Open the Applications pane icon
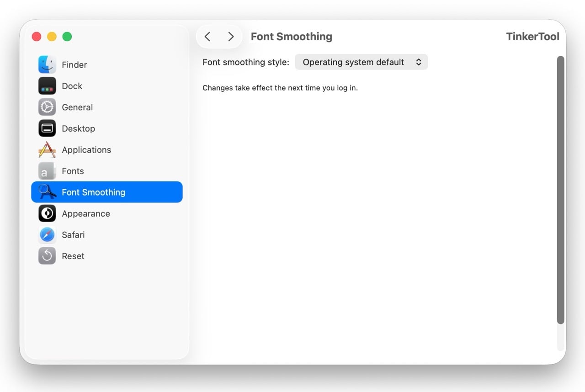The width and height of the screenshot is (585, 392). click(x=47, y=150)
